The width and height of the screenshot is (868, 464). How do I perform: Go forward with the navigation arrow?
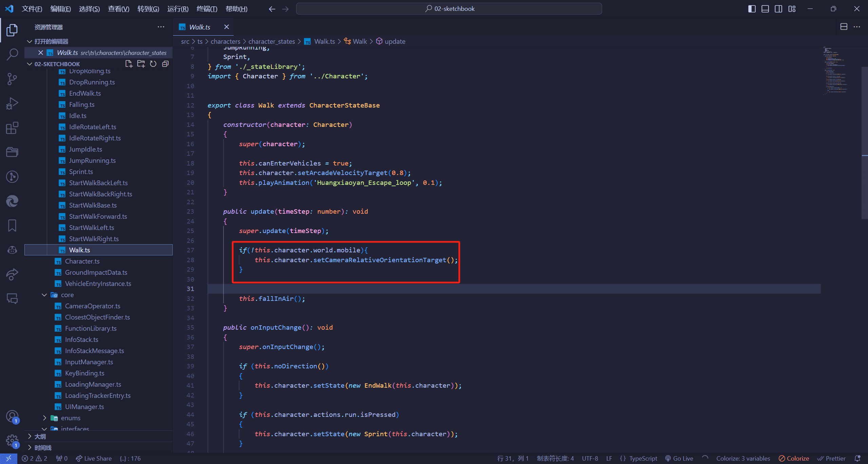point(285,9)
